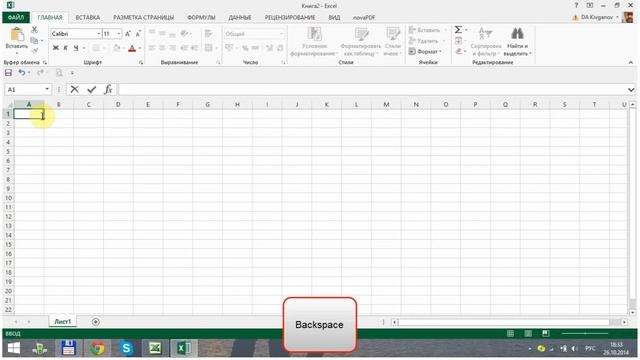Switch to Page Break Preview icon
The height and width of the screenshot is (360, 640).
(x=545, y=333)
